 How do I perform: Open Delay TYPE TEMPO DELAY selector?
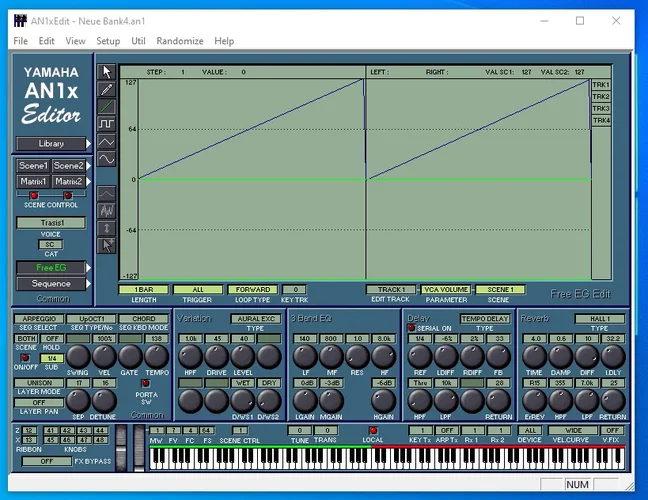click(485, 319)
